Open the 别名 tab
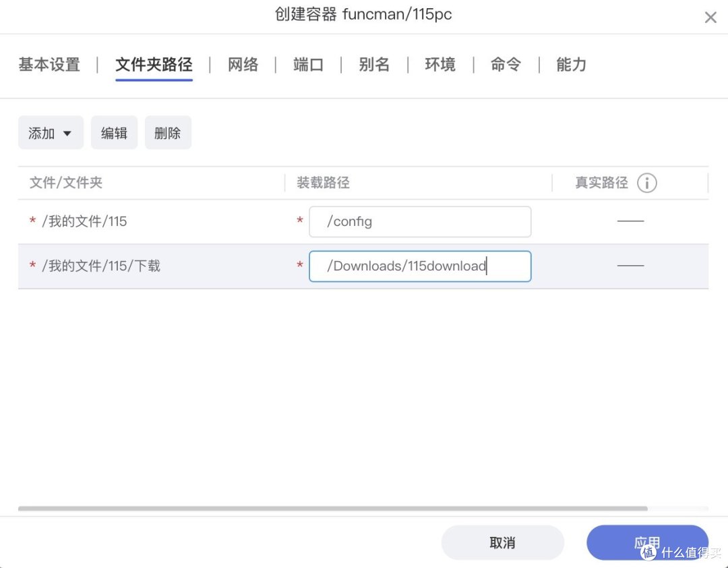The height and width of the screenshot is (568, 728). tap(374, 65)
